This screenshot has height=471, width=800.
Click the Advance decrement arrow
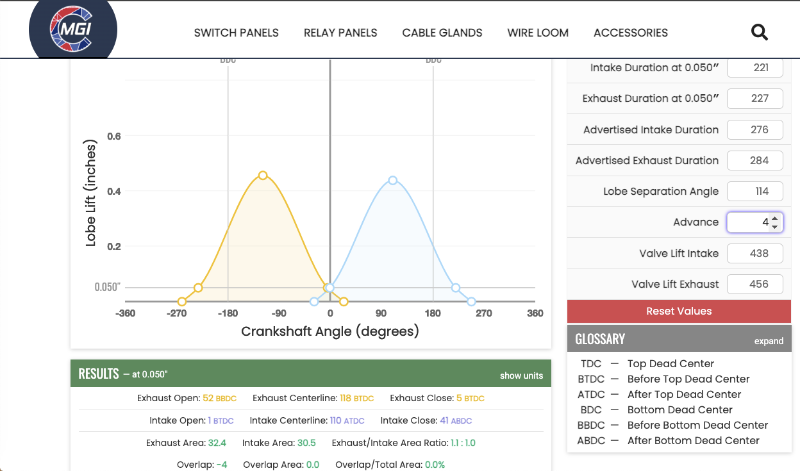coord(775,226)
